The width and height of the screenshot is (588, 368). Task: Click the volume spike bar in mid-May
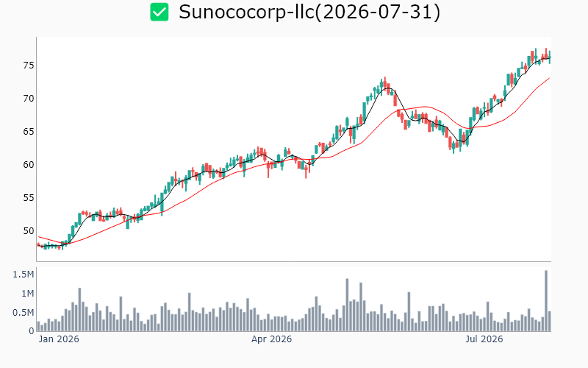(x=347, y=305)
